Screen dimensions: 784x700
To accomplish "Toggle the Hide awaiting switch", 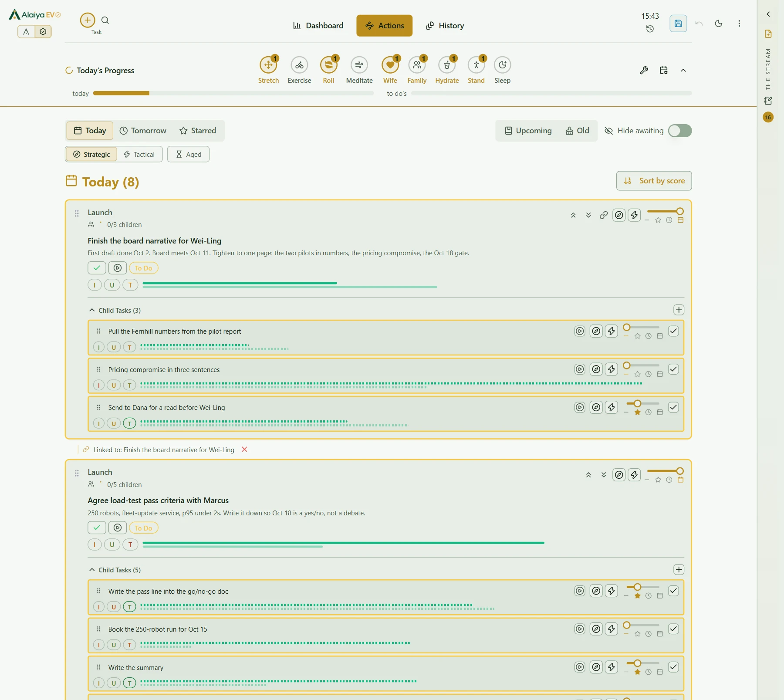I will (680, 131).
